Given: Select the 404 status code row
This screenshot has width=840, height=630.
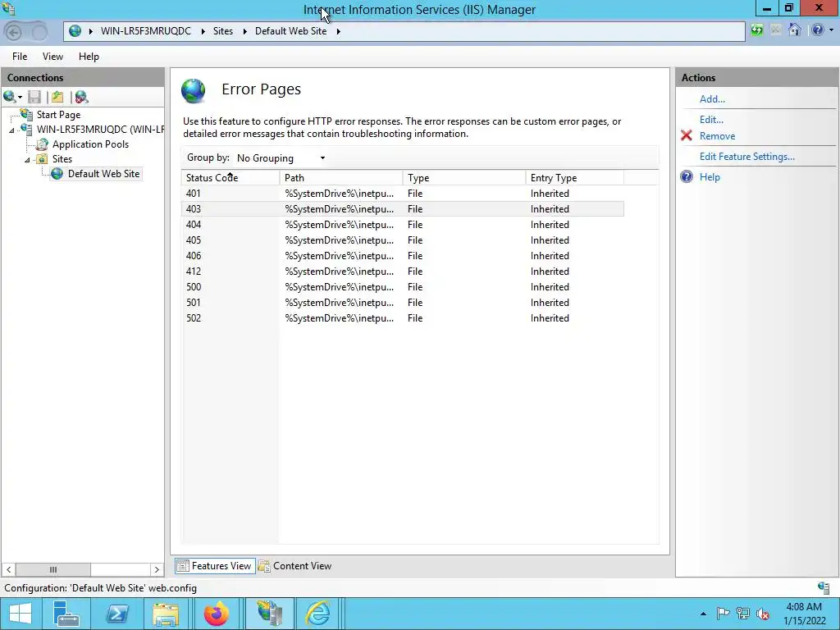Looking at the screenshot, I should click(403, 225).
